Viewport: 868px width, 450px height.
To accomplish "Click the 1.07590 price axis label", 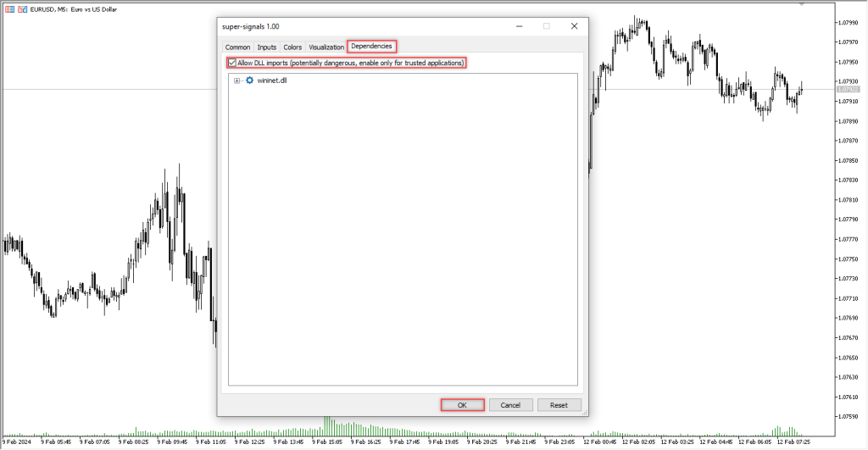I will pyautogui.click(x=848, y=416).
